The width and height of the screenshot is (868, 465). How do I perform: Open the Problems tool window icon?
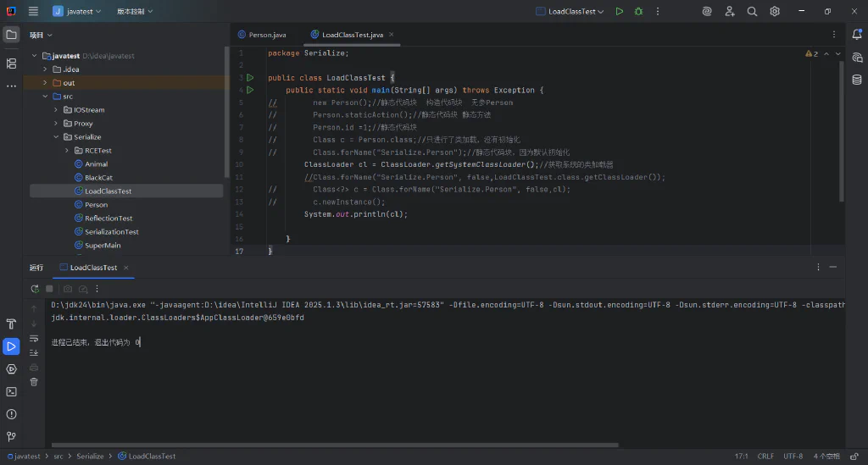click(x=11, y=414)
